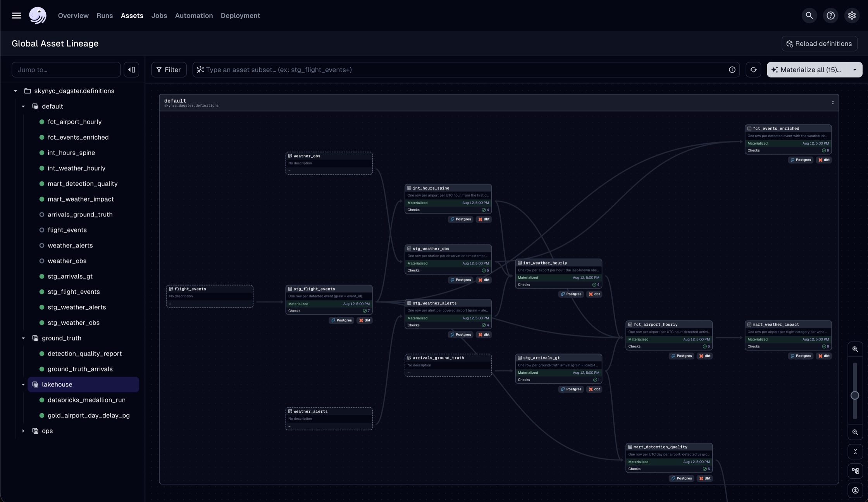The height and width of the screenshot is (502, 868).
Task: Focus the asset subset selection input
Action: pos(466,70)
